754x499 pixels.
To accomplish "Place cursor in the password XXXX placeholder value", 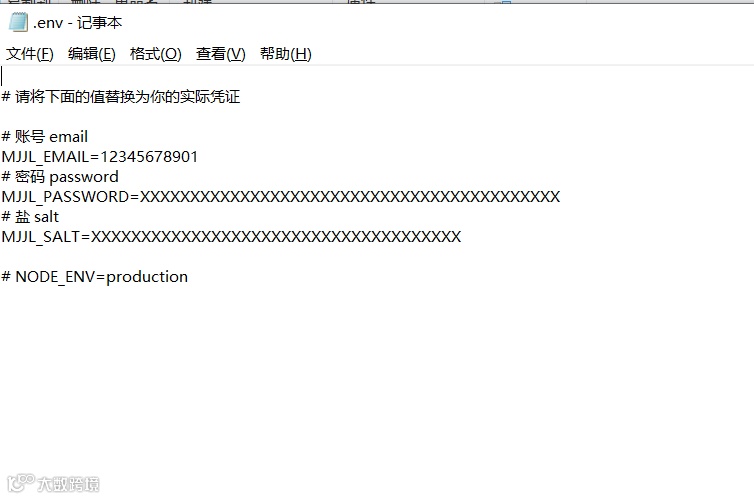I will [x=350, y=197].
